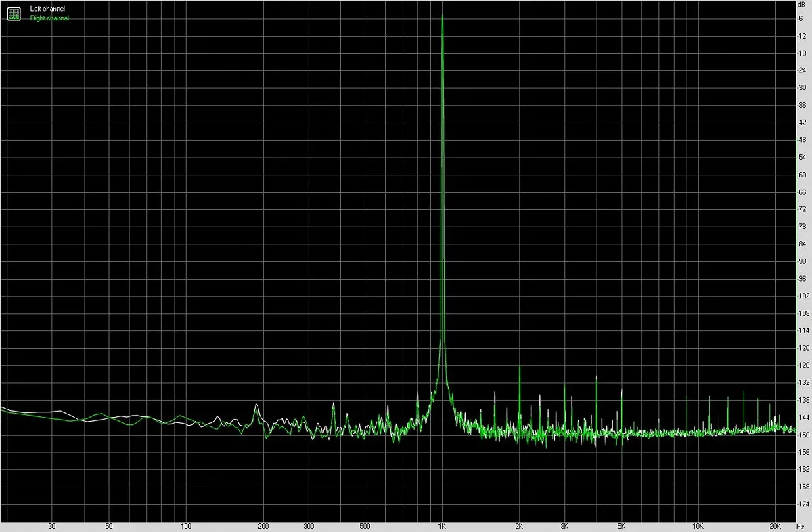Click the '-144' dB scale label
Screen dimensions: 812x532
pos(804,418)
